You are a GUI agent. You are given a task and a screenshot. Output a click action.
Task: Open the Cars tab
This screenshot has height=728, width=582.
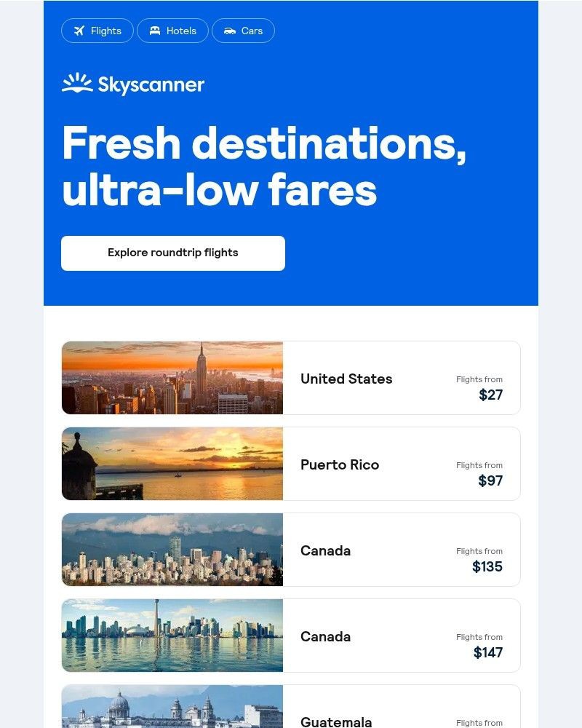(244, 31)
